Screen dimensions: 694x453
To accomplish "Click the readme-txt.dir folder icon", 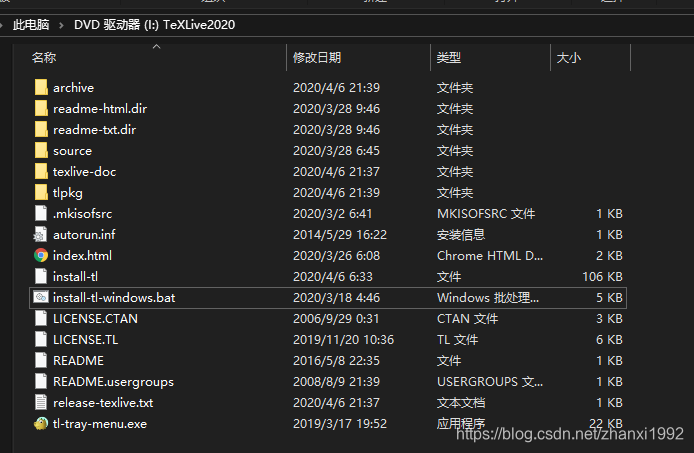I will click(x=41, y=129).
